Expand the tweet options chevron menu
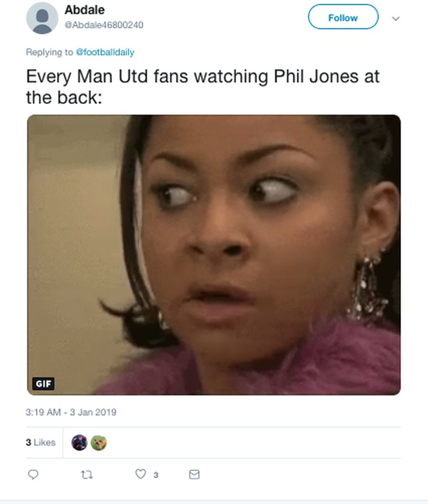The width and height of the screenshot is (428, 504). click(x=396, y=18)
